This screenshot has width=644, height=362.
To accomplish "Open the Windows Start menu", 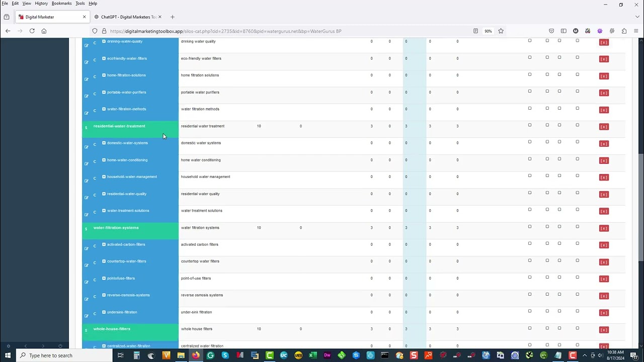I will [8, 355].
